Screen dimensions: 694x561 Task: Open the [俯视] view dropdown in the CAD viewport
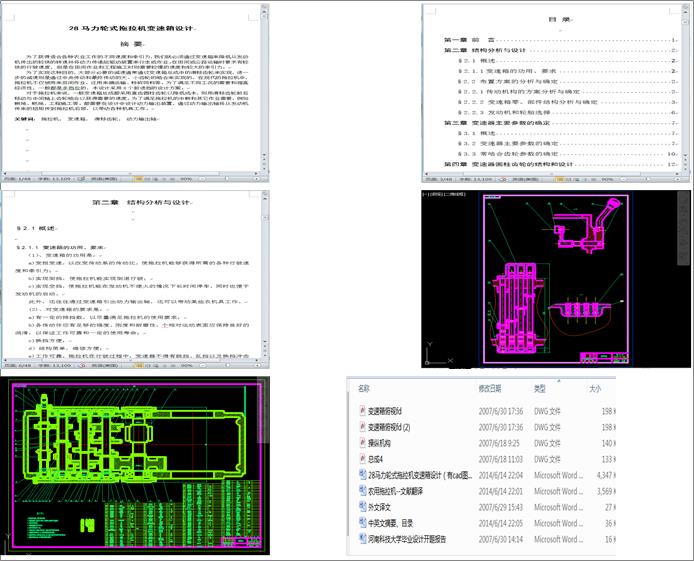(x=432, y=191)
